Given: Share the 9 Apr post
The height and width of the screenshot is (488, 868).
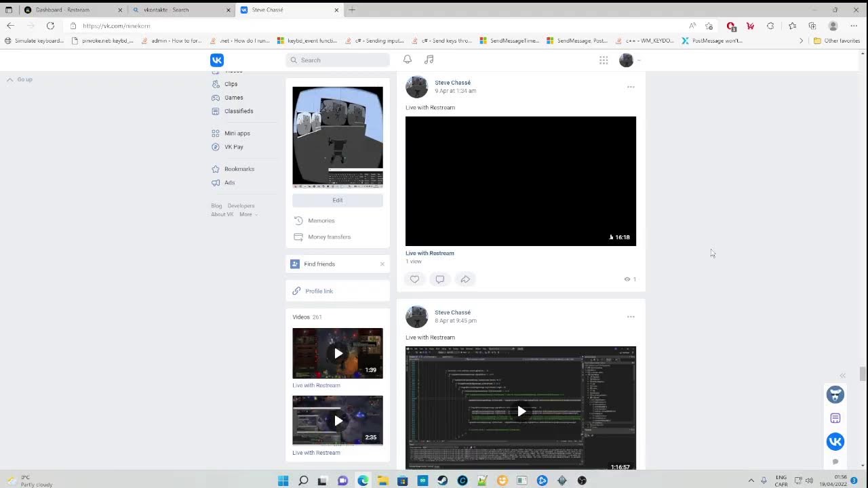Looking at the screenshot, I should pos(465,279).
